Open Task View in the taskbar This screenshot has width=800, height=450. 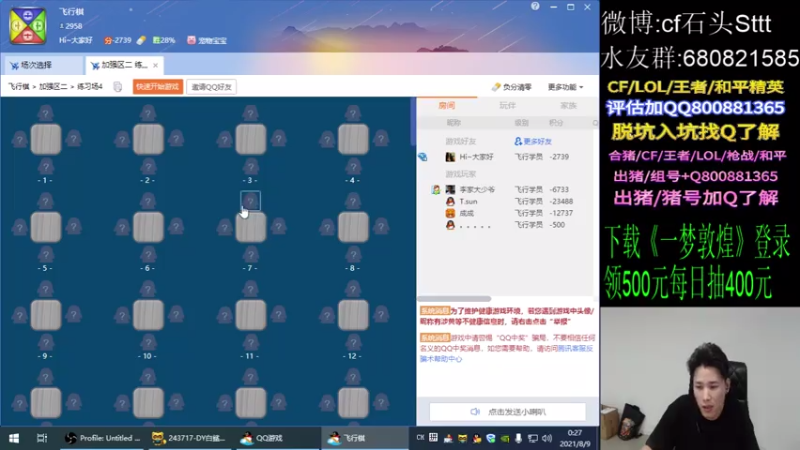point(42,438)
